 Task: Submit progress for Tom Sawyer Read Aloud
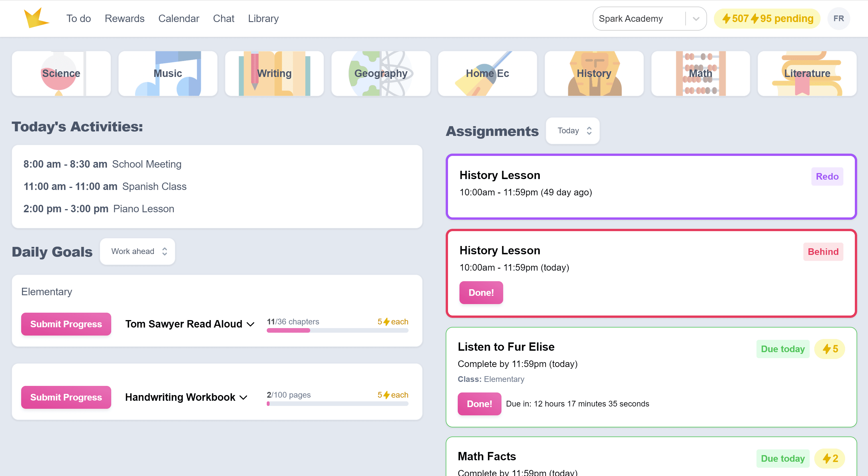pyautogui.click(x=66, y=324)
